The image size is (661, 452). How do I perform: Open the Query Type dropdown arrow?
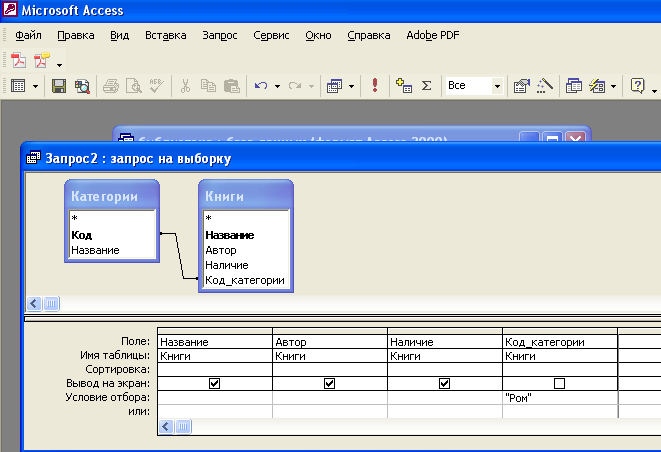tap(352, 86)
